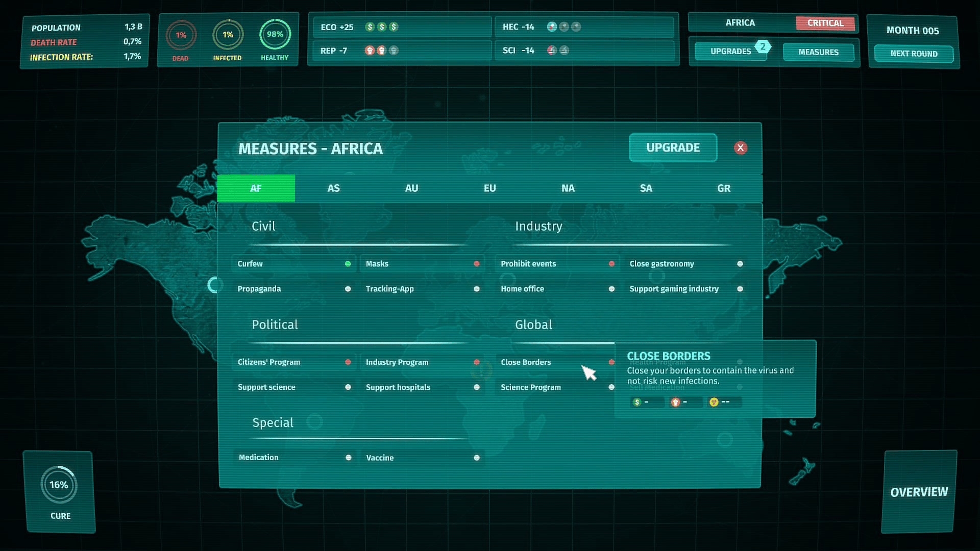Close the Measures Africa dialog
Image resolution: width=980 pixels, height=551 pixels.
coord(740,148)
